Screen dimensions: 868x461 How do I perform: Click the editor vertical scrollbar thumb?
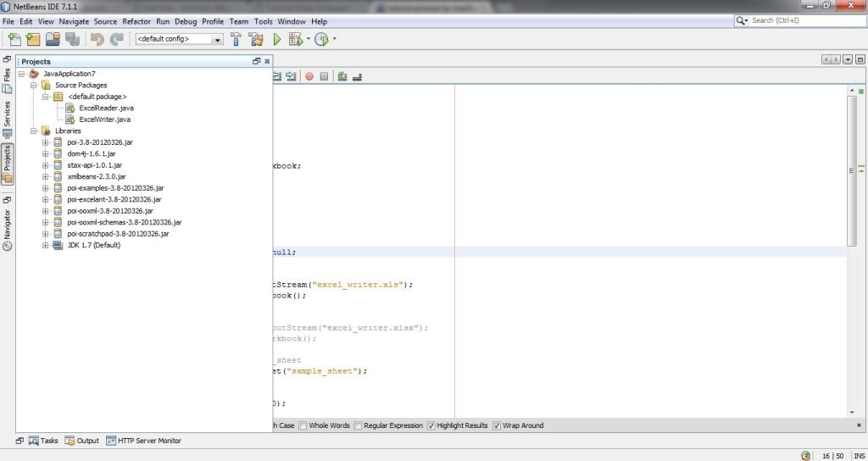point(852,171)
